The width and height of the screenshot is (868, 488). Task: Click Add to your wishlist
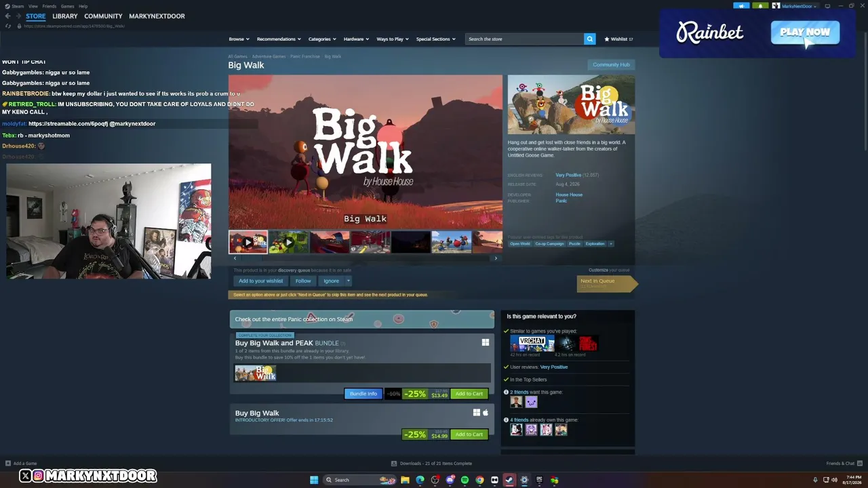pos(260,281)
